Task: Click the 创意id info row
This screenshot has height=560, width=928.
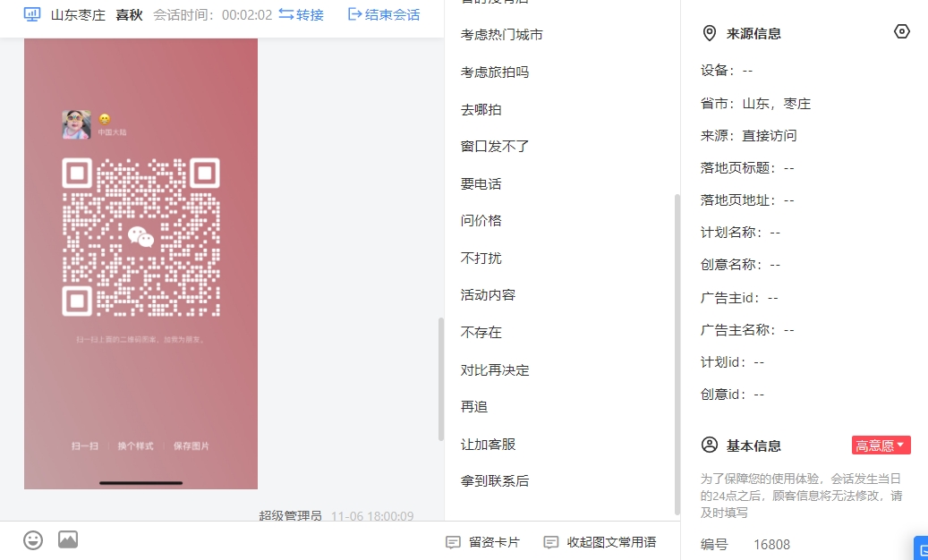Action: tap(733, 394)
